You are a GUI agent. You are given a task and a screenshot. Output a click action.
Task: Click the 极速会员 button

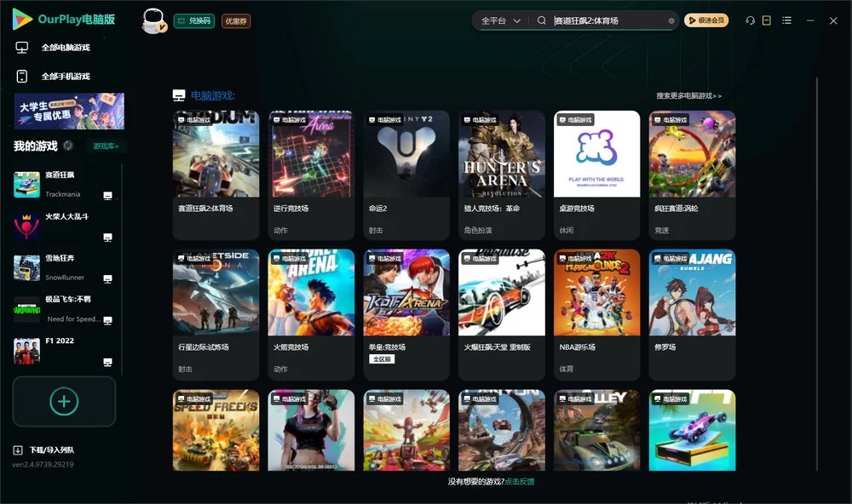(706, 20)
